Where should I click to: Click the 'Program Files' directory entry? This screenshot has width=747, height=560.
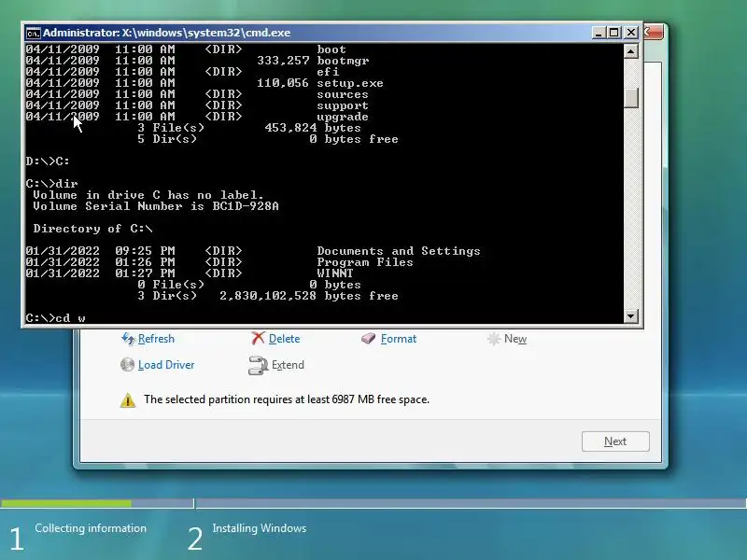click(x=365, y=262)
